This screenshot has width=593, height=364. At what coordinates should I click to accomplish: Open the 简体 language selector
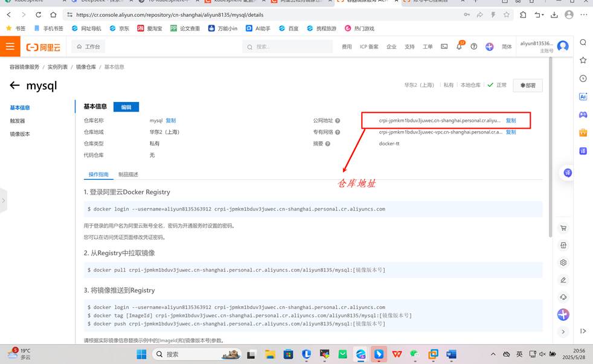click(x=507, y=47)
